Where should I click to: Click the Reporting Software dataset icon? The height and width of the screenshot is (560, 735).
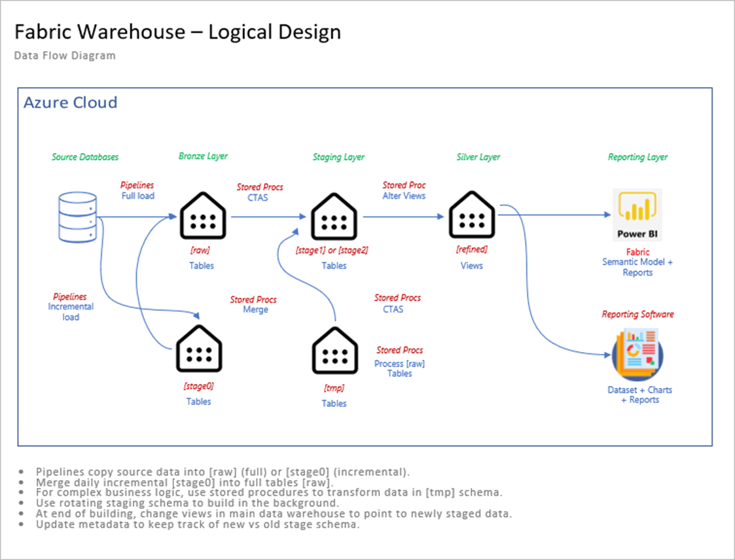pyautogui.click(x=637, y=355)
